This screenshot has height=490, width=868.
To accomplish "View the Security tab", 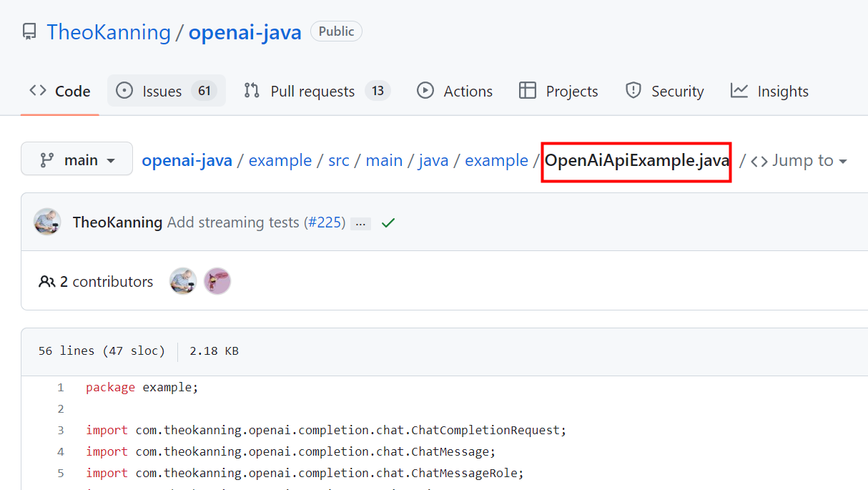I will pos(664,91).
